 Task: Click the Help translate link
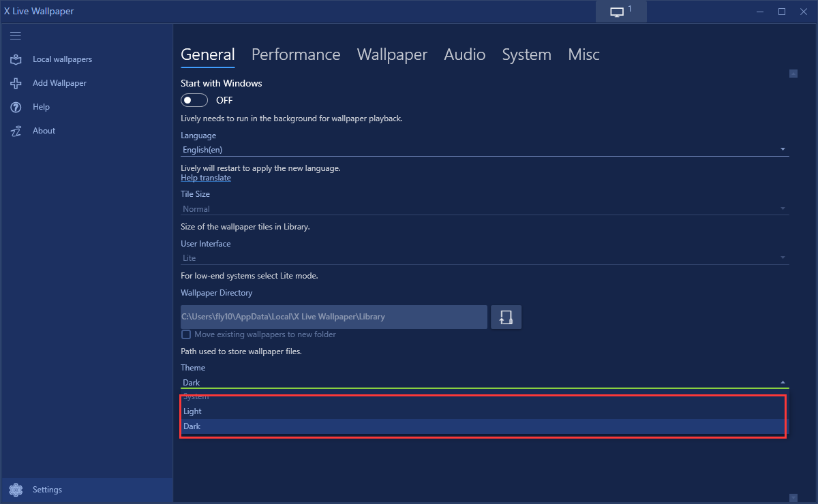[206, 178]
